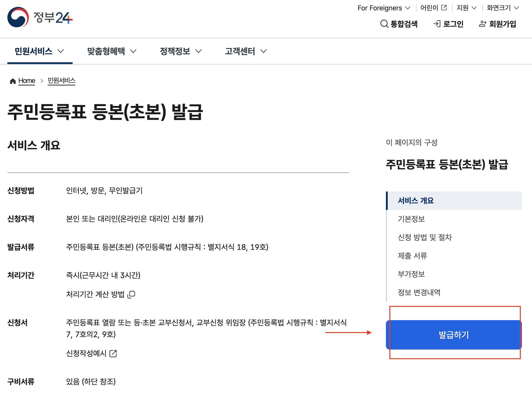
Task: Click the external link icon beside 어린이
Action: tap(444, 8)
